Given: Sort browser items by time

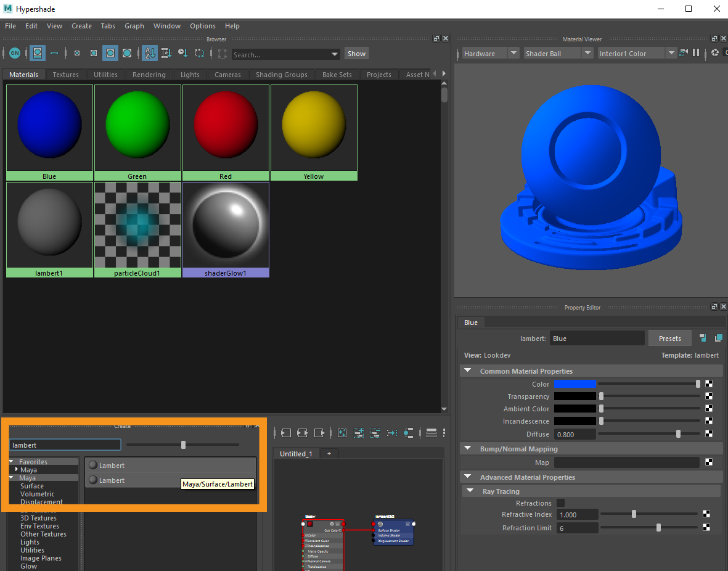Looking at the screenshot, I should 183,54.
